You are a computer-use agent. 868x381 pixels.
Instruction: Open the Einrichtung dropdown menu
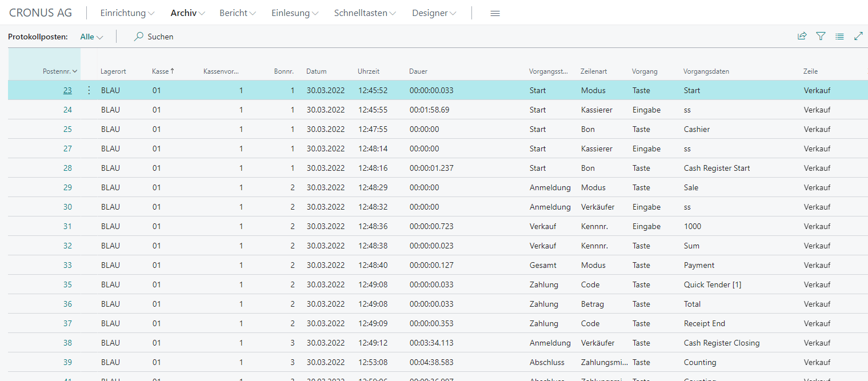[127, 13]
